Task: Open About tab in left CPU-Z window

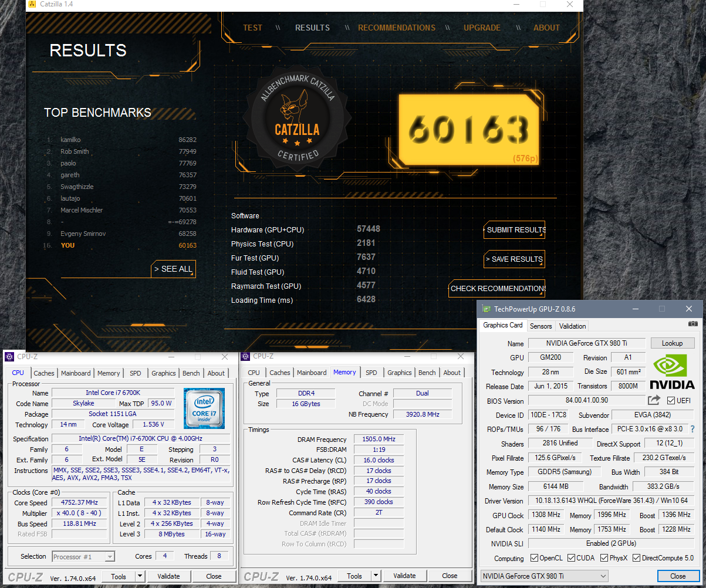Action: pos(216,373)
